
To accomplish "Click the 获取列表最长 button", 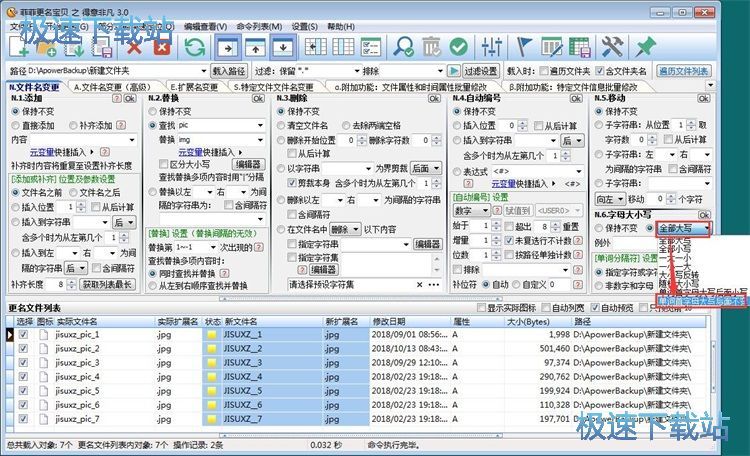I will click(107, 284).
